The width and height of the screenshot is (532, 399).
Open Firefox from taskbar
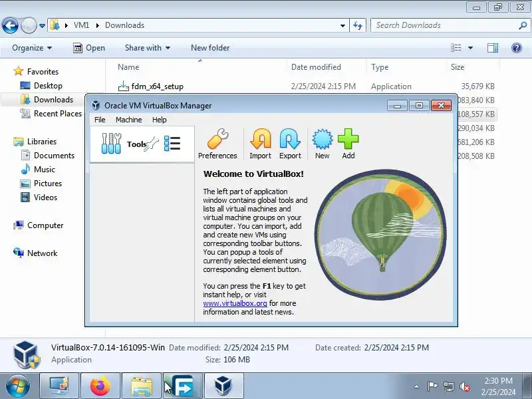pos(100,386)
